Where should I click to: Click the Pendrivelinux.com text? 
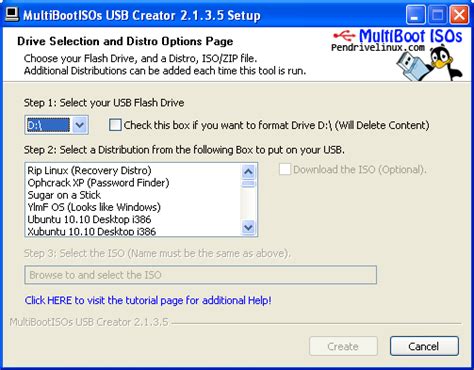[378, 48]
